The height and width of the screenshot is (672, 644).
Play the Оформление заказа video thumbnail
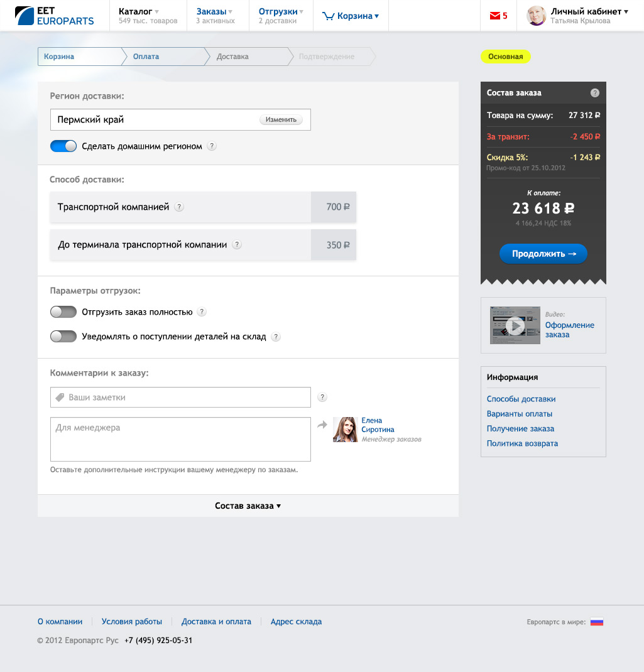(x=515, y=325)
